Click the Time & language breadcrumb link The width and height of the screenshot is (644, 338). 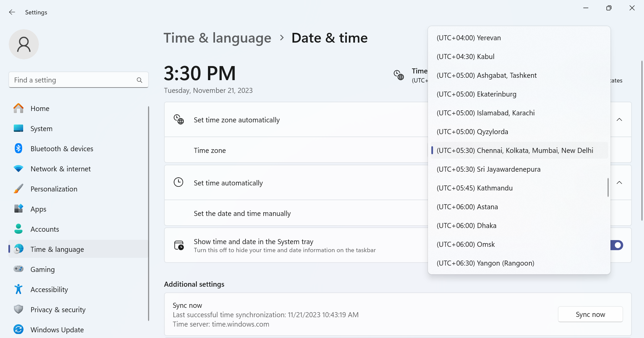[217, 38]
